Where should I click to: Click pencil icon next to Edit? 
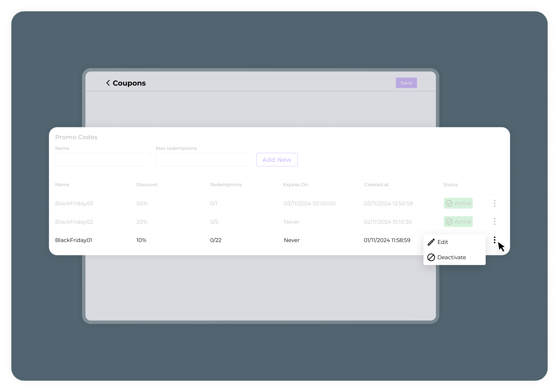coord(431,242)
